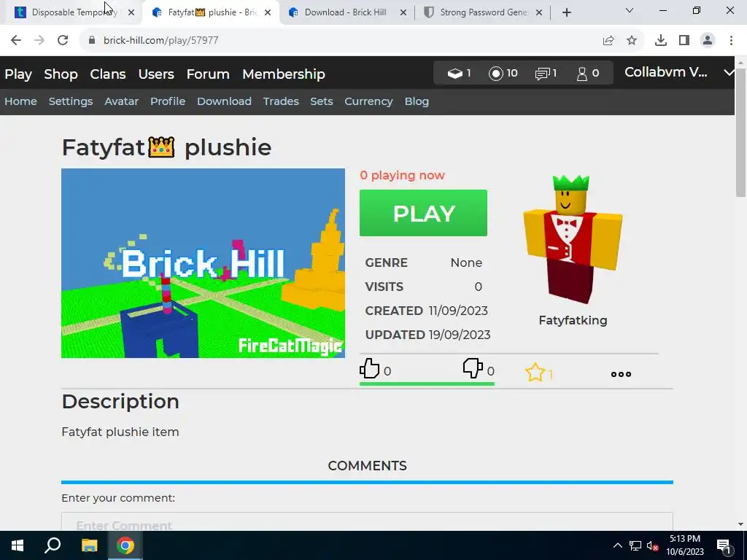Open notification center icon
747x560 pixels.
(724, 545)
